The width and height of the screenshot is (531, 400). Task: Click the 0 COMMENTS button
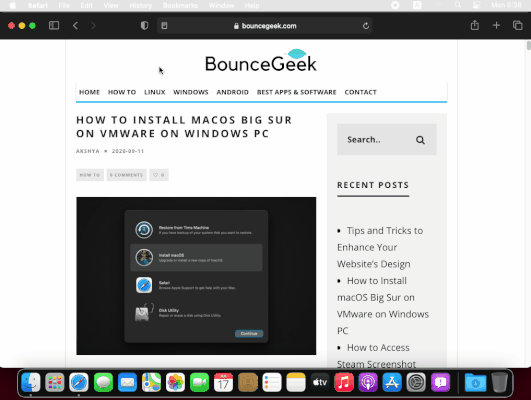pos(126,175)
